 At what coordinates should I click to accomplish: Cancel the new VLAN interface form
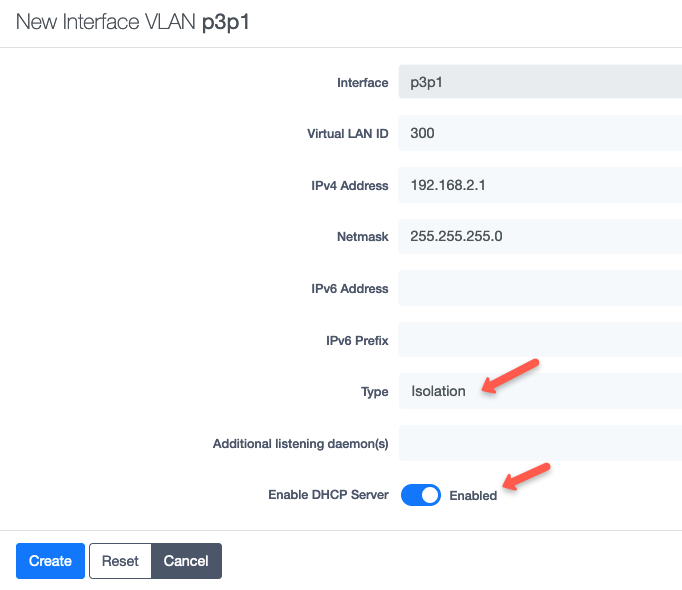click(x=186, y=561)
